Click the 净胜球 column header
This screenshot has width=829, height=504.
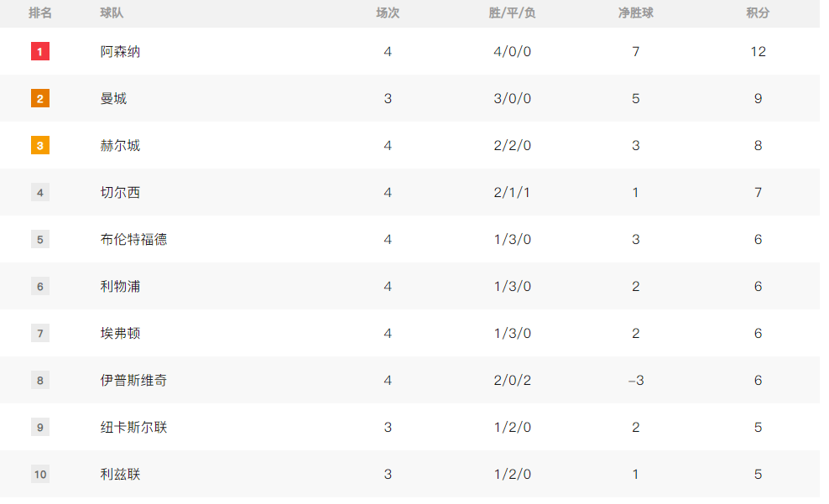click(635, 13)
